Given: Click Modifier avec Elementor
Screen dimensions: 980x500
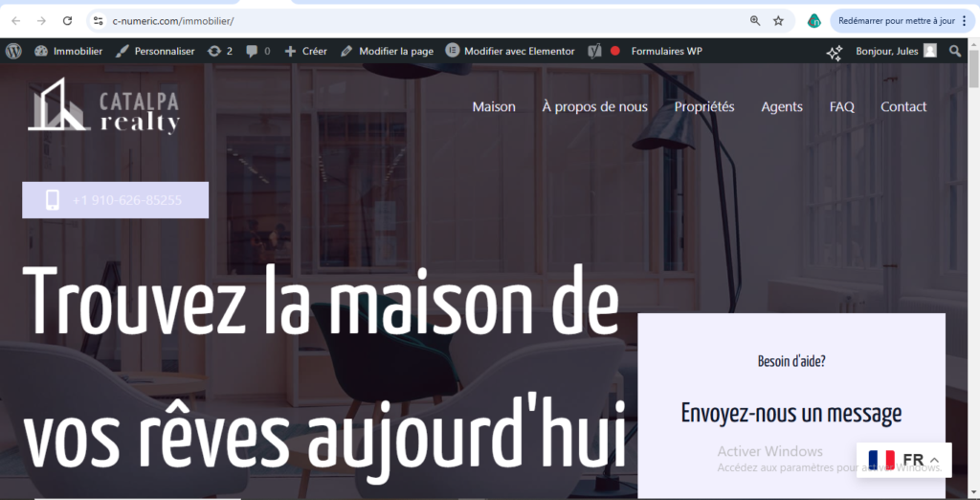Looking at the screenshot, I should [510, 51].
